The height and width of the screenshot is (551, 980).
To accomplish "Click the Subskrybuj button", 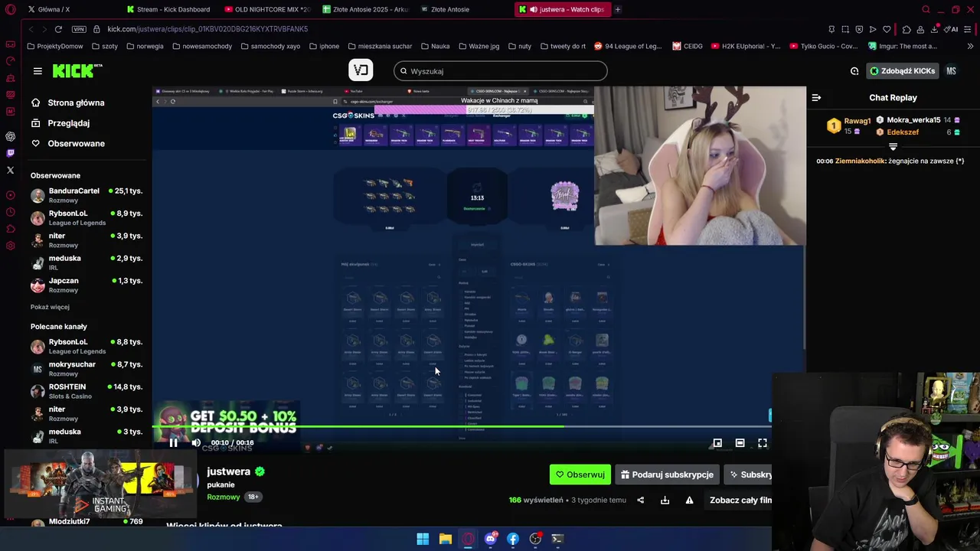I will [x=748, y=474].
